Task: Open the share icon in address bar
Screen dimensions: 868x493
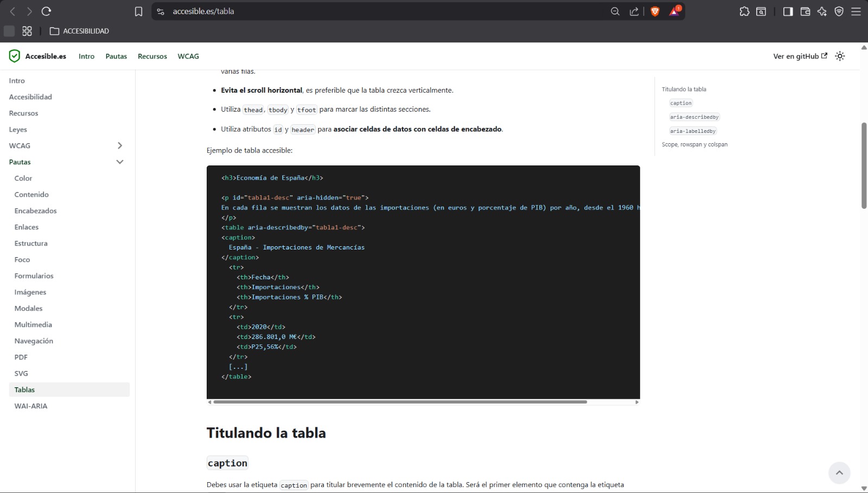Action: pos(634,11)
